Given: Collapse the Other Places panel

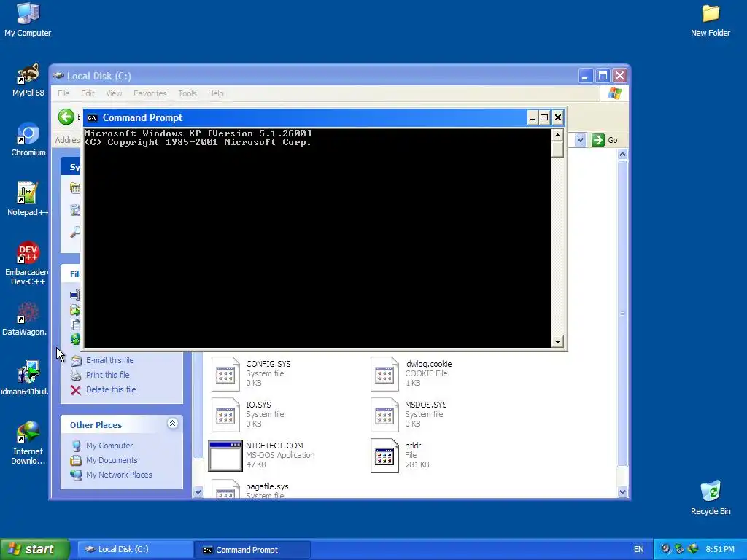Looking at the screenshot, I should 172,424.
